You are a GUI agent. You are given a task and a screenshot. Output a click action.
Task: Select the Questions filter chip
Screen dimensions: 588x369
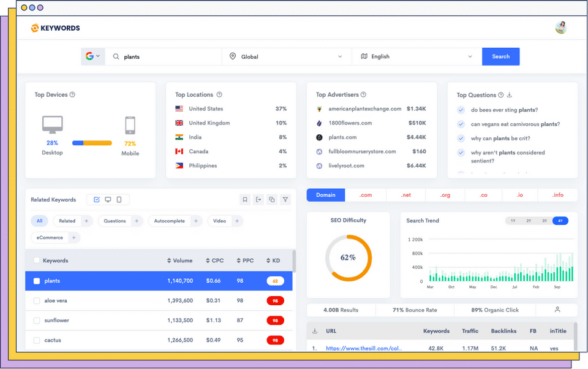pyautogui.click(x=115, y=221)
